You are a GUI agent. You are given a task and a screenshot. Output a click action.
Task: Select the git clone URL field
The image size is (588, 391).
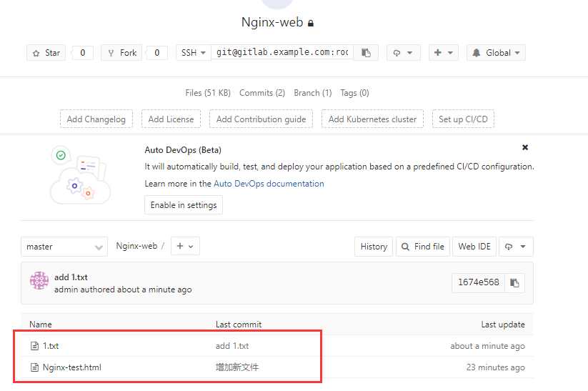[282, 52]
